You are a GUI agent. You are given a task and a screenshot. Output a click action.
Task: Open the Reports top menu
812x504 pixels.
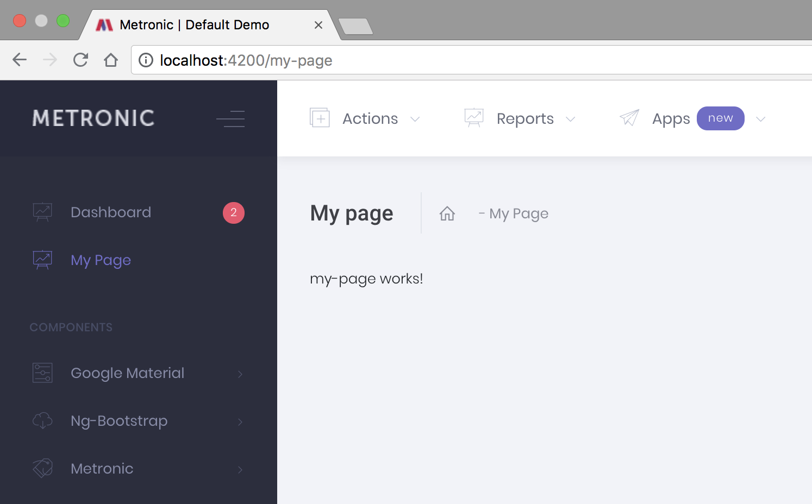(525, 119)
